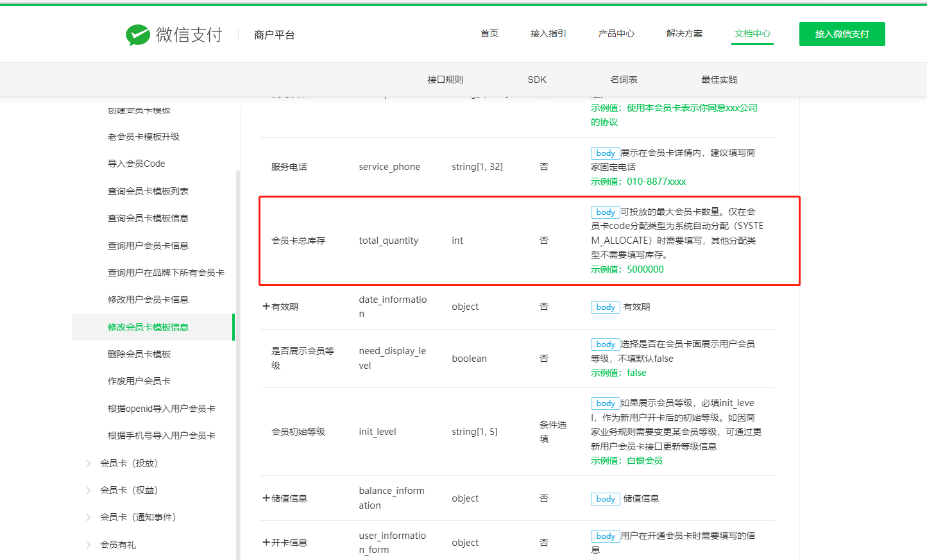Open 查询会员卡模板列表 in the sidebar
The image size is (927, 560).
pyautogui.click(x=148, y=191)
